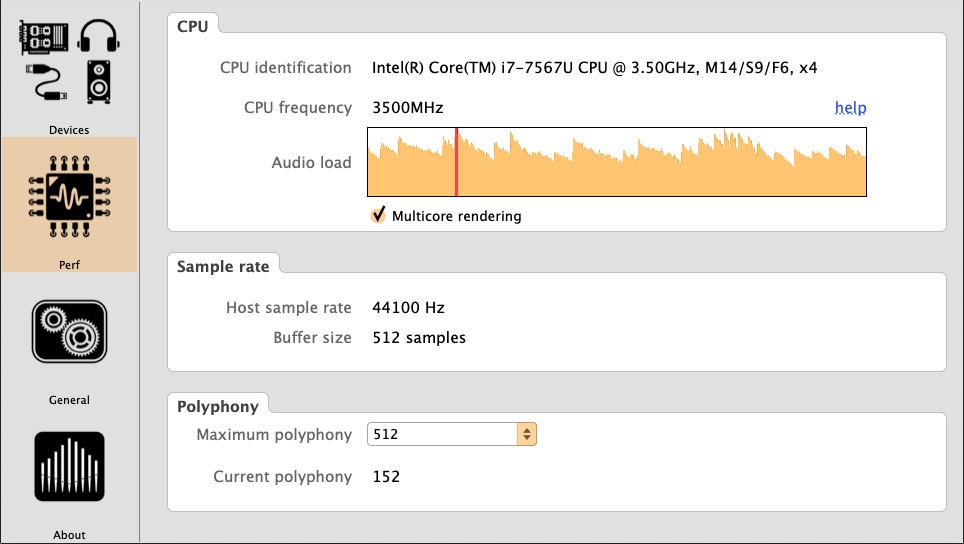Click the 44100 Hz host sample rate
This screenshot has width=964, height=544.
point(408,307)
